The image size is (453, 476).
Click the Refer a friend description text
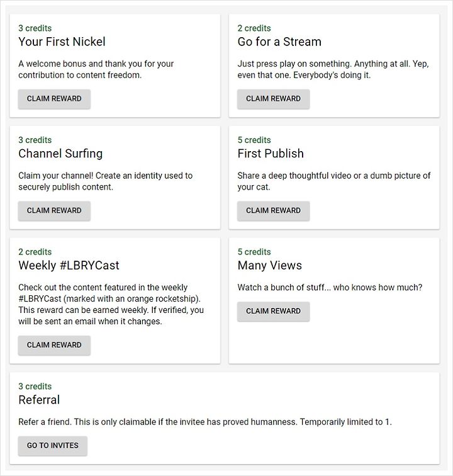pos(205,422)
